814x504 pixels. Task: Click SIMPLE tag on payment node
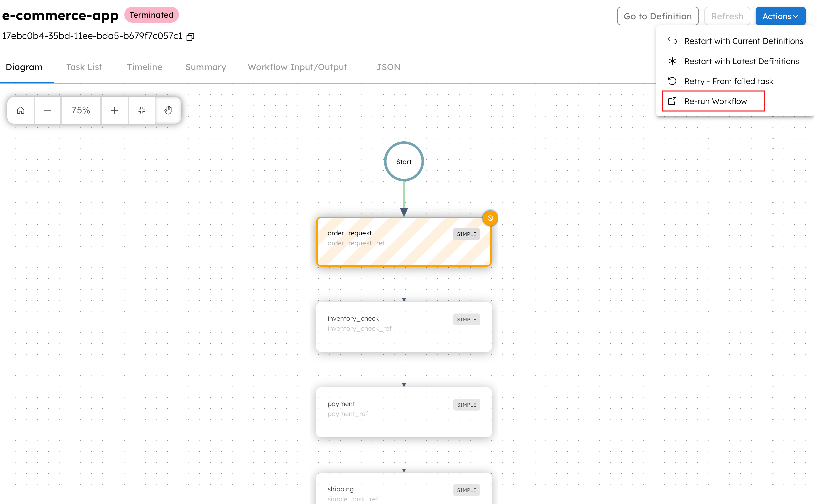point(467,405)
